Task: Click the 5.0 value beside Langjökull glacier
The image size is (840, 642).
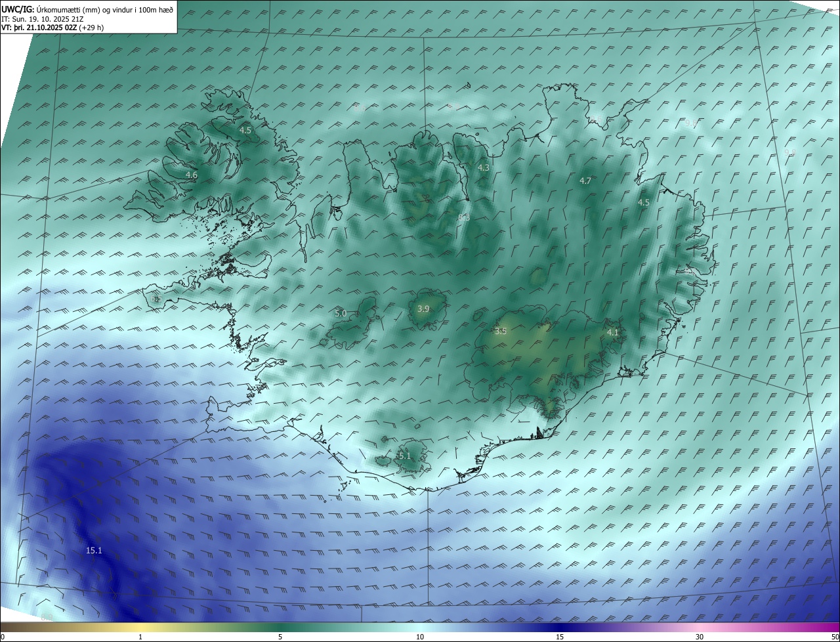Action: pos(340,314)
